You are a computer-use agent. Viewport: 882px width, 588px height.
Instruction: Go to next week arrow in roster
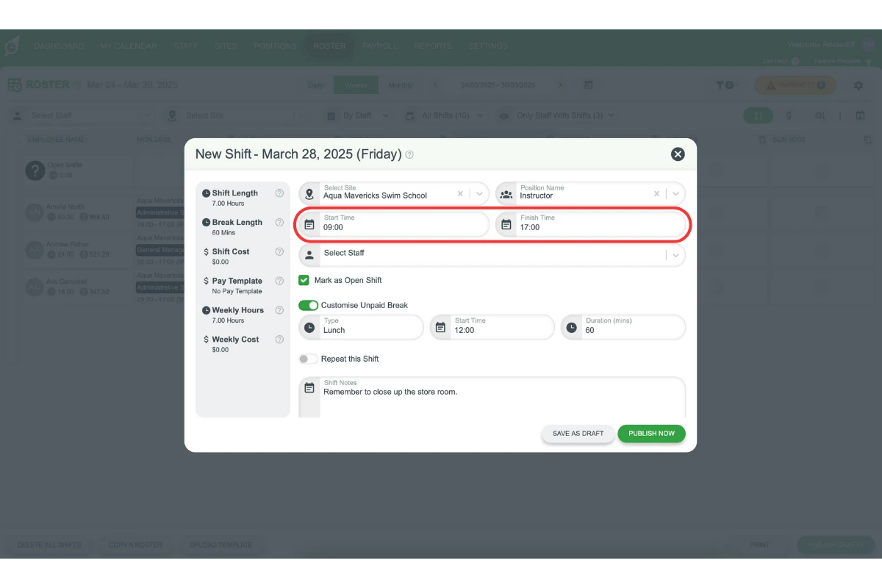pyautogui.click(x=560, y=85)
